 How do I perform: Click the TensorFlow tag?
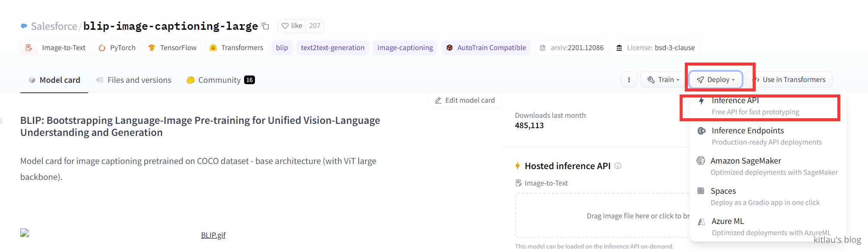pyautogui.click(x=172, y=47)
